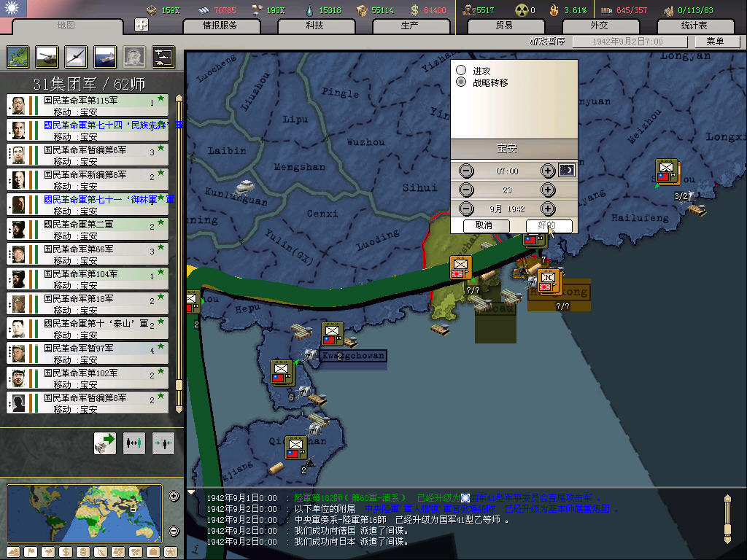This screenshot has height=560, width=747.
Task: Open the 贸易 tab
Action: (505, 26)
